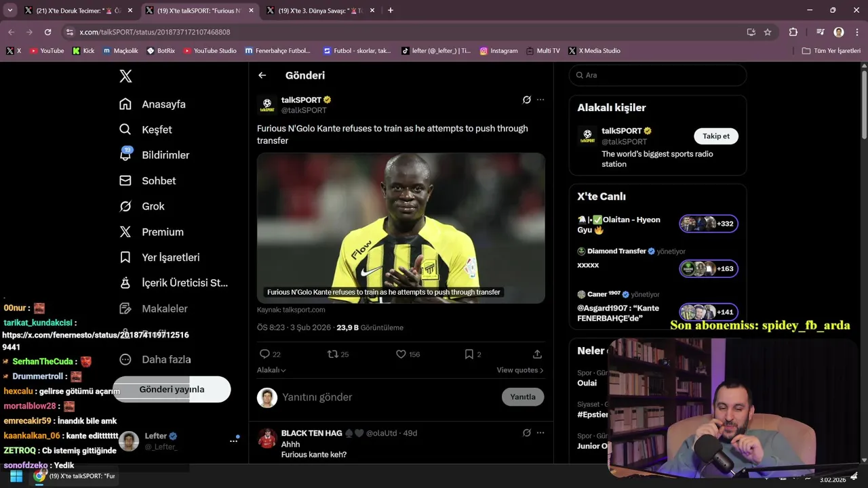Like the post with 156 likes
Screen dimensions: 868x488
pyautogui.click(x=401, y=354)
